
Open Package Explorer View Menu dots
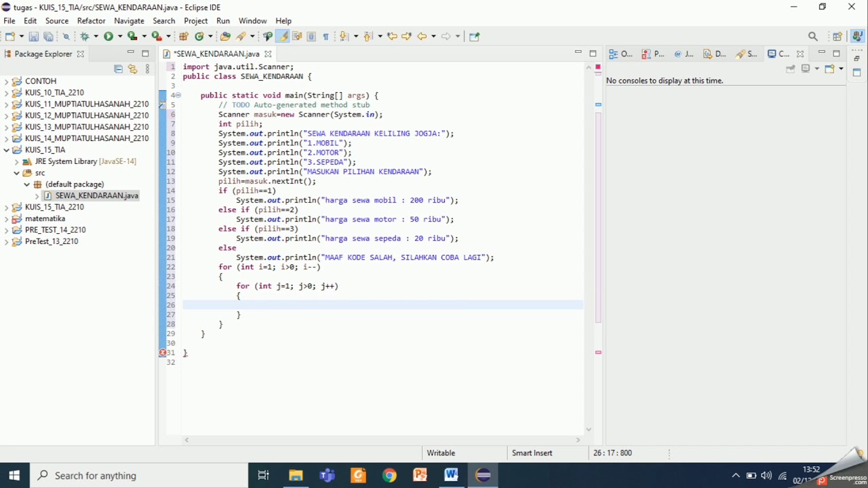point(148,68)
